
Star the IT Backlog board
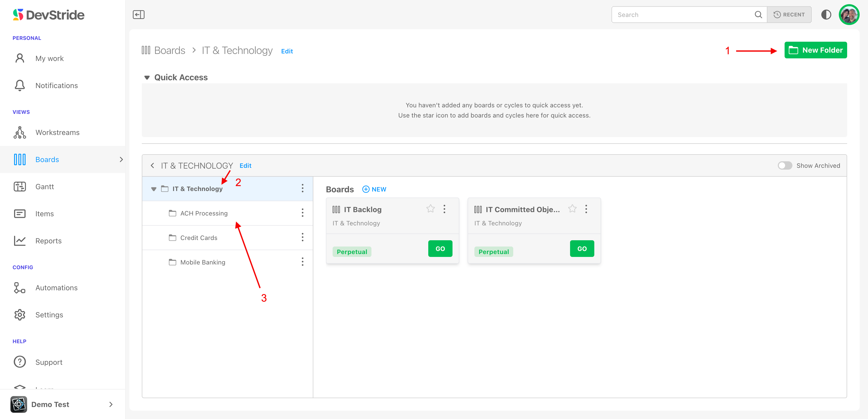pos(430,209)
